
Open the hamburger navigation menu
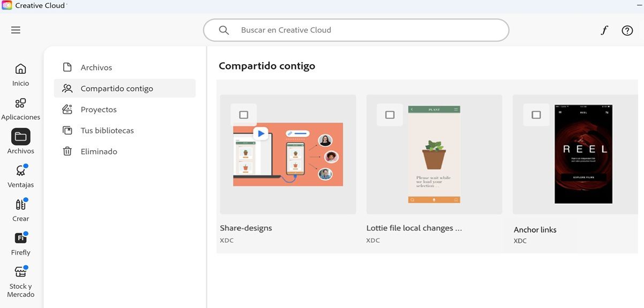coord(16,30)
